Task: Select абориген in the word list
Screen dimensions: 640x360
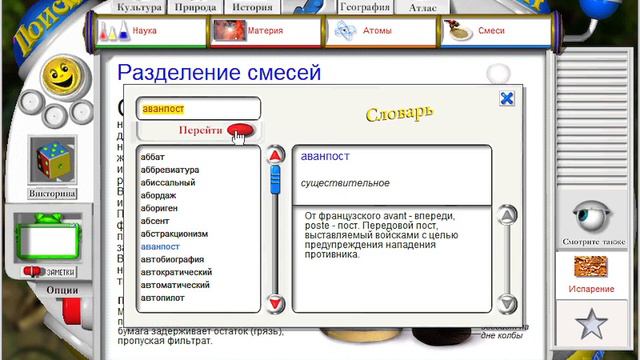Action: [159, 208]
